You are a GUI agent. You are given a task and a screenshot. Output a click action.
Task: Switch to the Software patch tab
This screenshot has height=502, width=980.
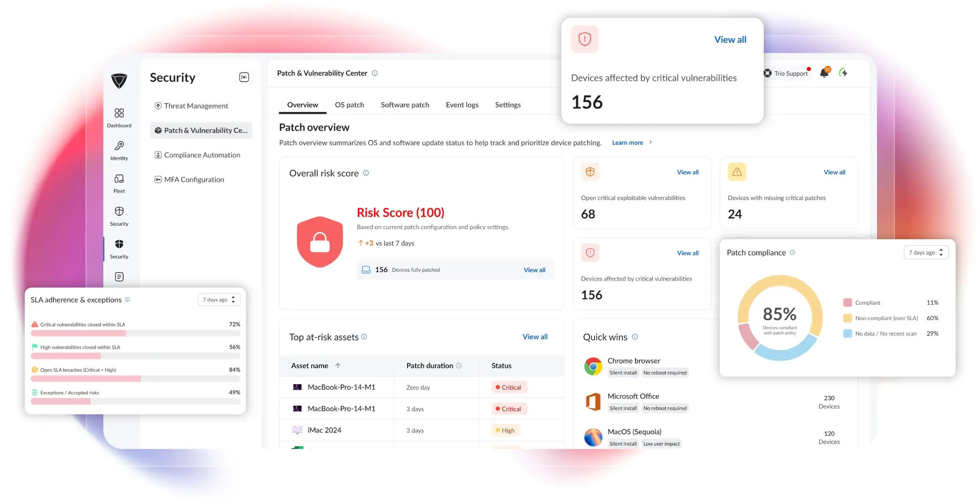coord(405,105)
